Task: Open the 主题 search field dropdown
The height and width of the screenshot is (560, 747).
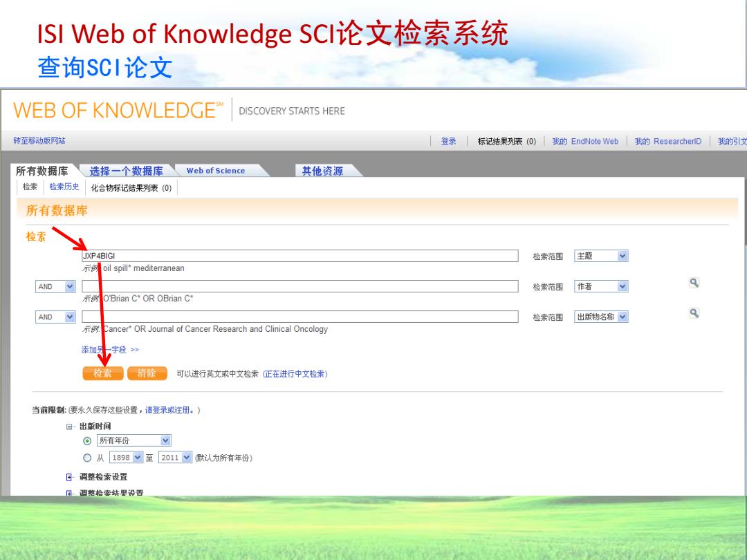Action: (x=601, y=256)
